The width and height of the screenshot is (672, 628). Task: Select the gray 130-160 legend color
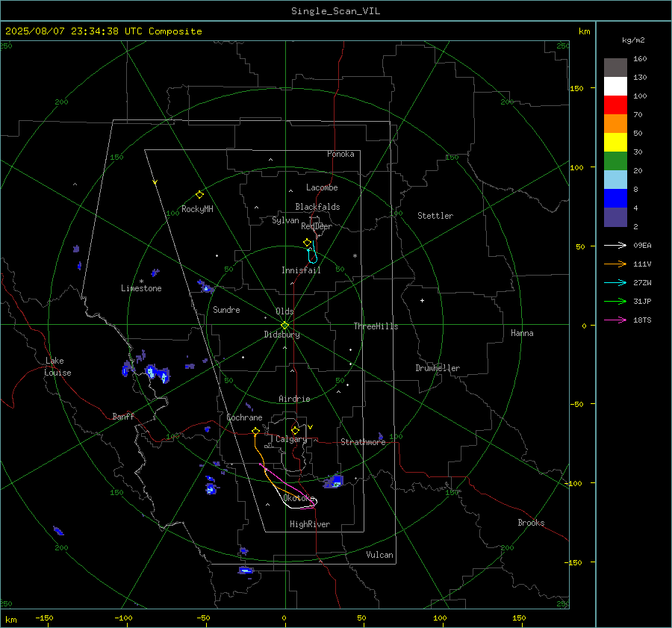click(615, 68)
